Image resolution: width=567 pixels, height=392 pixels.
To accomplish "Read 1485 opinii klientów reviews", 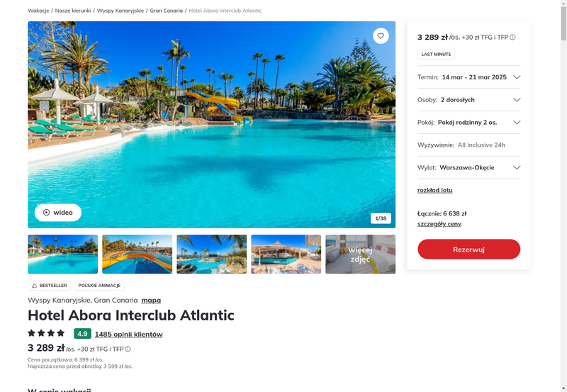I will tap(129, 334).
